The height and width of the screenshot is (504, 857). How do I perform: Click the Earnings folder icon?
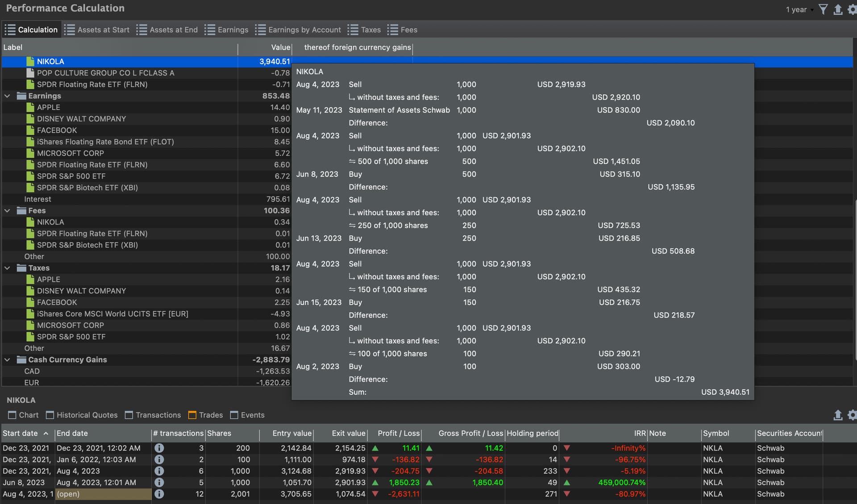click(21, 96)
